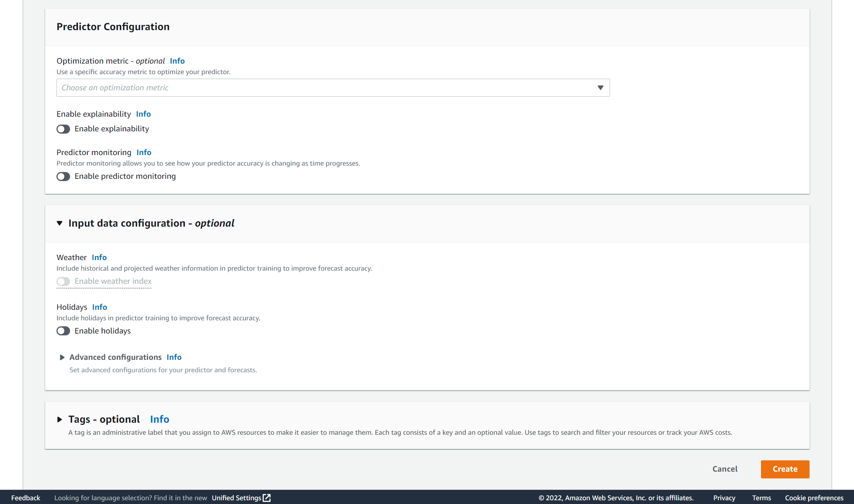The height and width of the screenshot is (504, 854).
Task: Collapse Input data configuration section
Action: coord(59,223)
